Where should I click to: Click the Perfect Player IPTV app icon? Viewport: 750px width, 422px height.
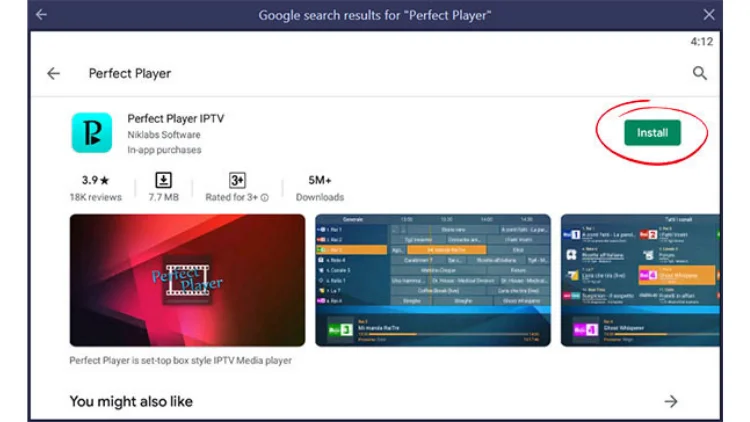tap(92, 133)
